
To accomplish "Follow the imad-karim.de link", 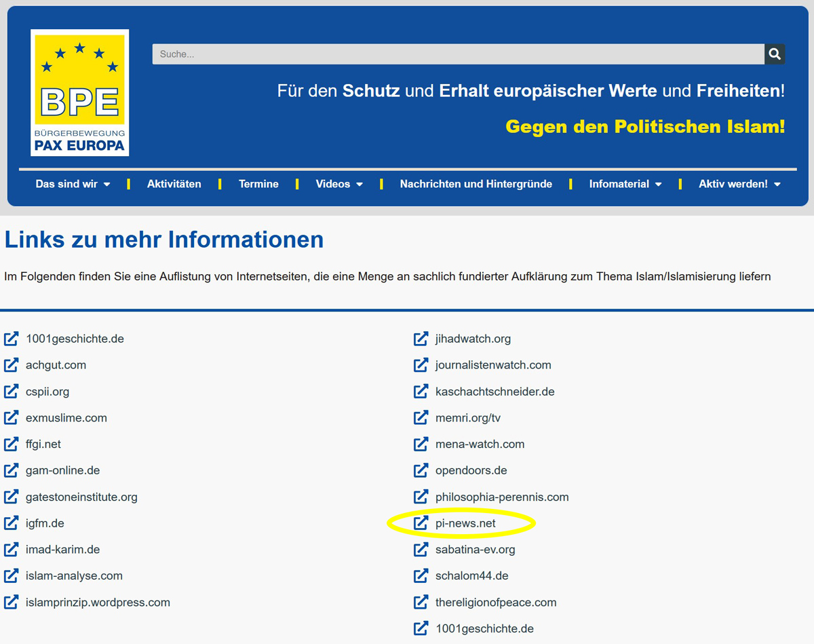I will [62, 550].
